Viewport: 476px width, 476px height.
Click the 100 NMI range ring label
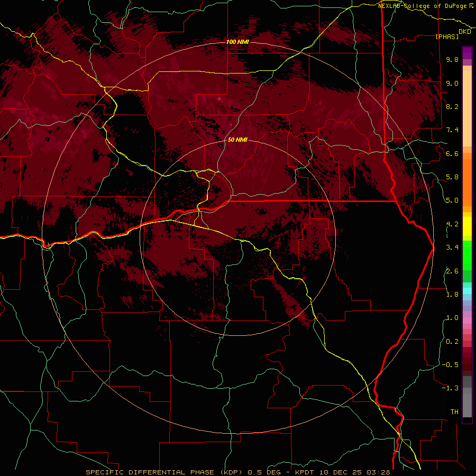point(237,42)
